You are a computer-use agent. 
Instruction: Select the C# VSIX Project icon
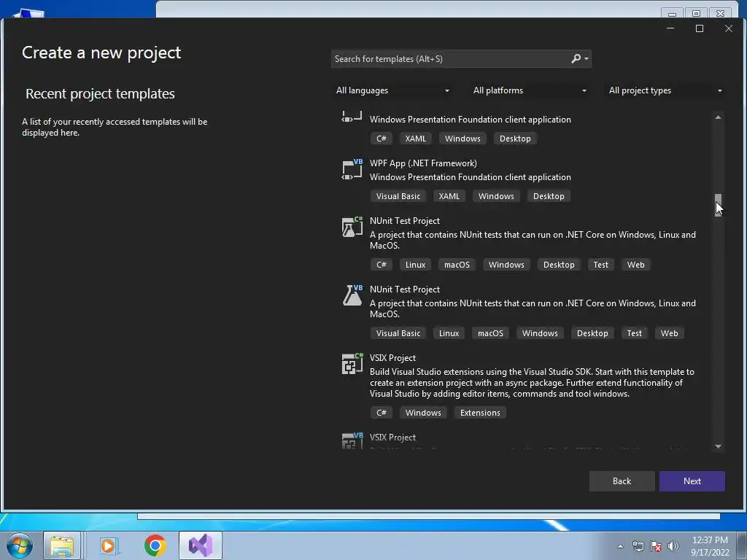(x=352, y=364)
